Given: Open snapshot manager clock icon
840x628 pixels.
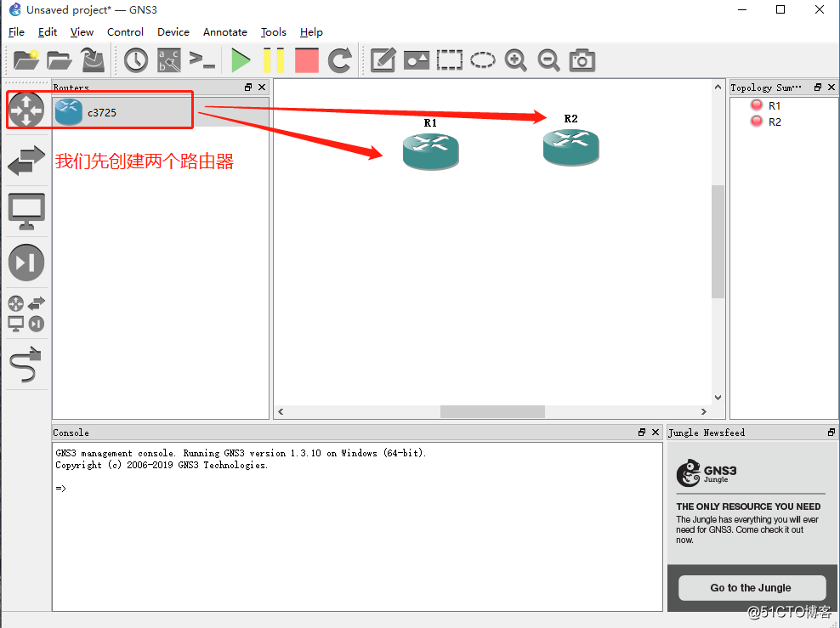Looking at the screenshot, I should [x=136, y=60].
